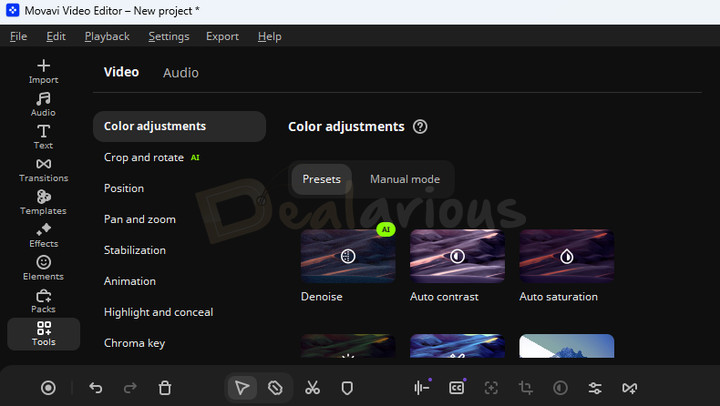Open the Packs store panel

click(x=43, y=301)
